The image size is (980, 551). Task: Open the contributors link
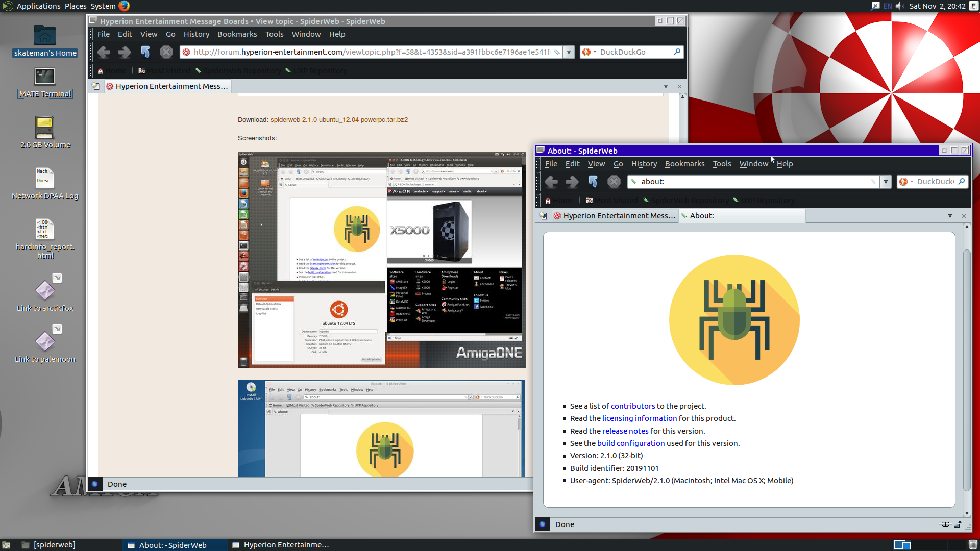pos(633,406)
